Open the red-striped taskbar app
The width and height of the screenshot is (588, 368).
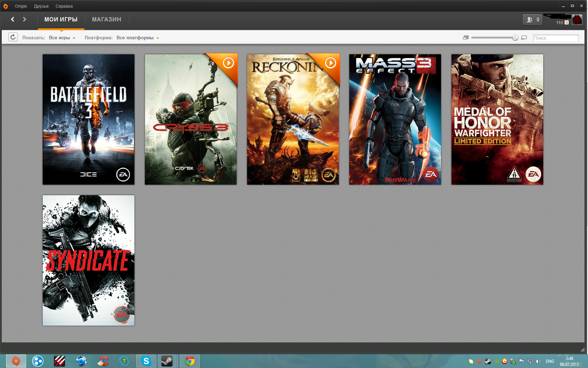59,361
